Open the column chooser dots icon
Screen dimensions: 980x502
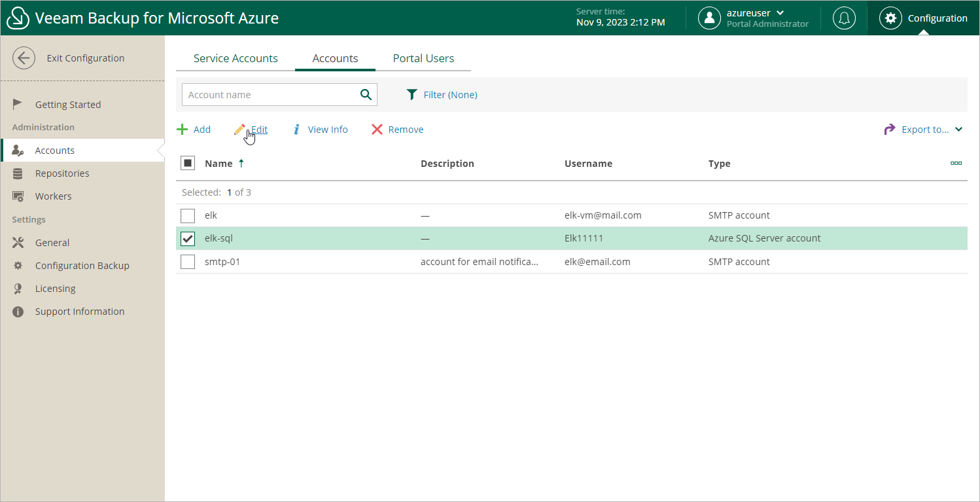pos(956,163)
